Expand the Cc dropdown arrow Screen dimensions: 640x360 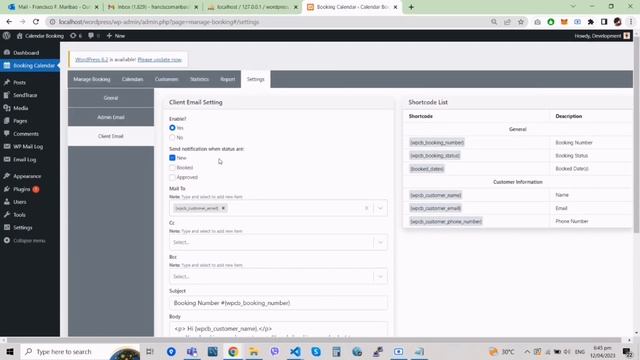[380, 242]
